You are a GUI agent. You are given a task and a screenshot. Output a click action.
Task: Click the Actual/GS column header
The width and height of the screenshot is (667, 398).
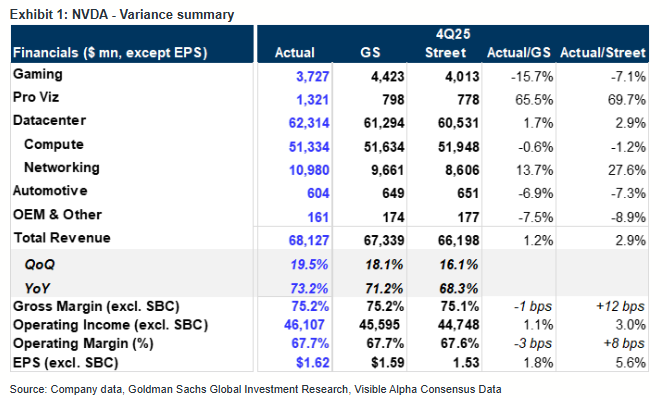coord(519,52)
